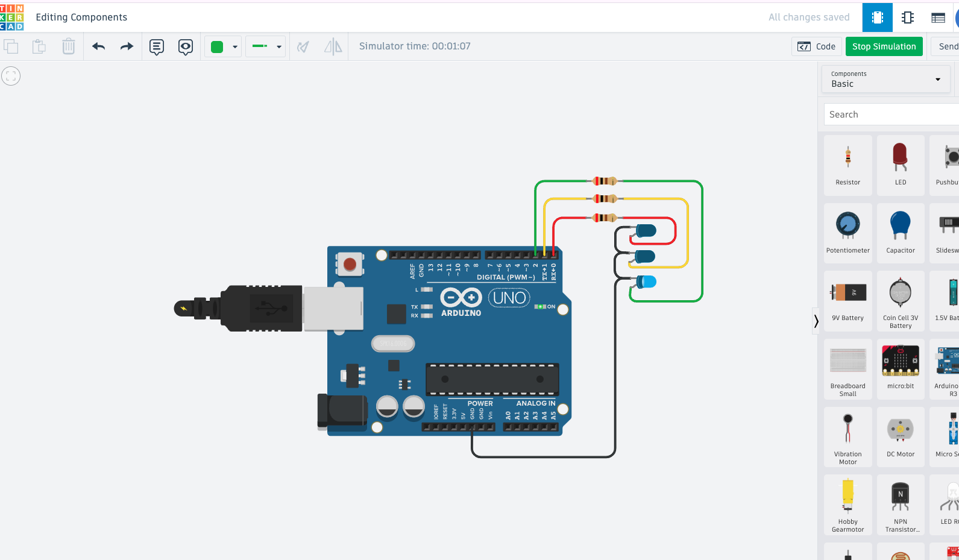Viewport: 959px width, 560px height.
Task: Click the green wire color swatch
Action: [217, 47]
